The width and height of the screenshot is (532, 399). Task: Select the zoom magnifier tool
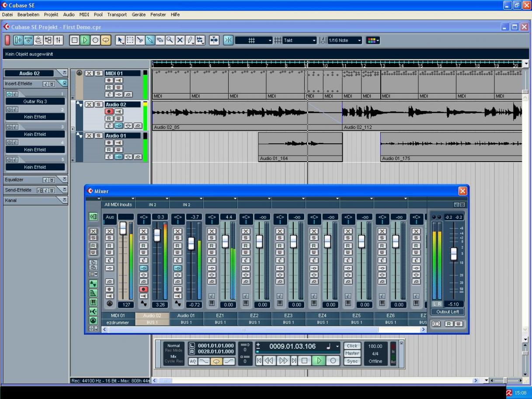[x=170, y=40]
